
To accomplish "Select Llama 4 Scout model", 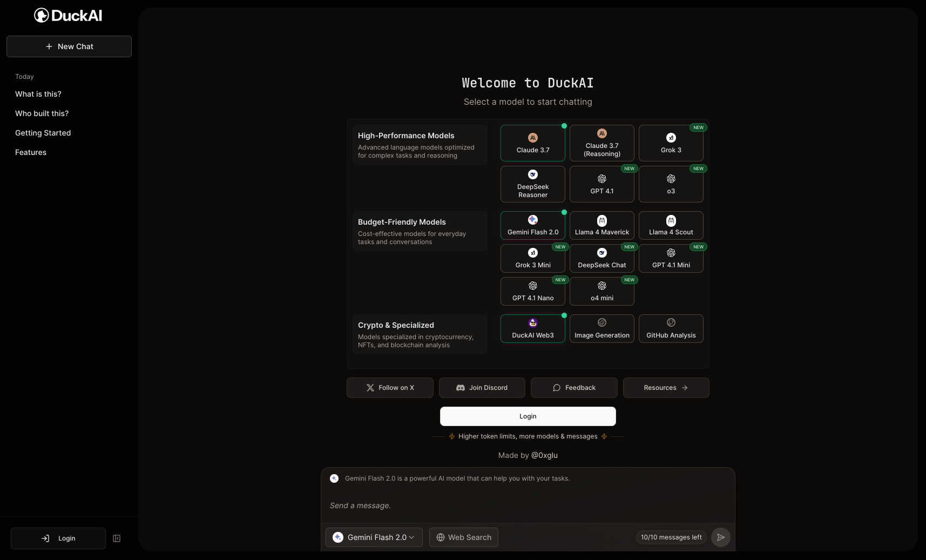I will click(671, 225).
